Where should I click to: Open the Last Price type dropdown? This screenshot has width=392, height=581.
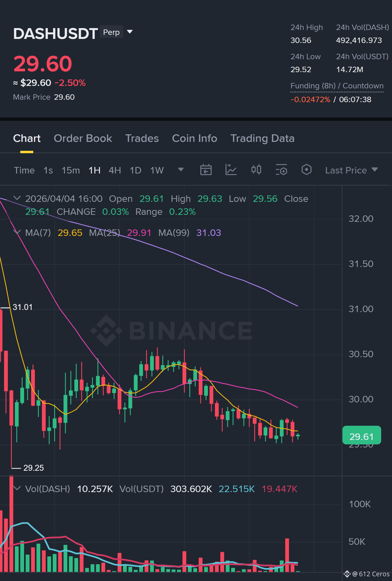coord(351,170)
